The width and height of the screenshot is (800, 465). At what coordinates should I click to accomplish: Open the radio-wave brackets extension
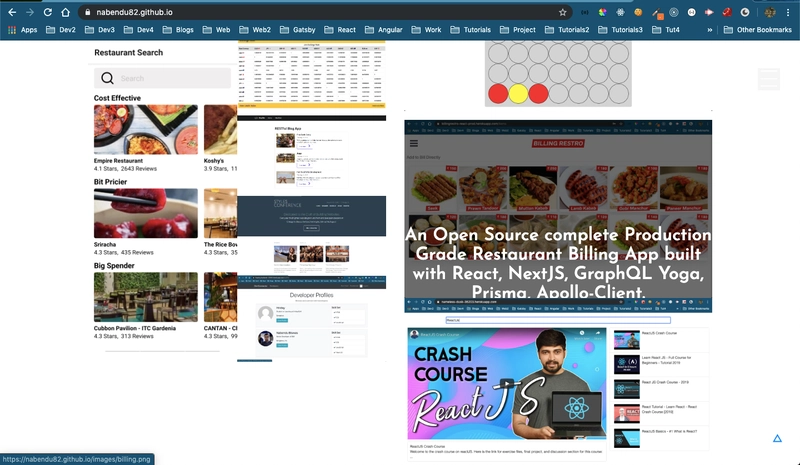pyautogui.click(x=585, y=12)
